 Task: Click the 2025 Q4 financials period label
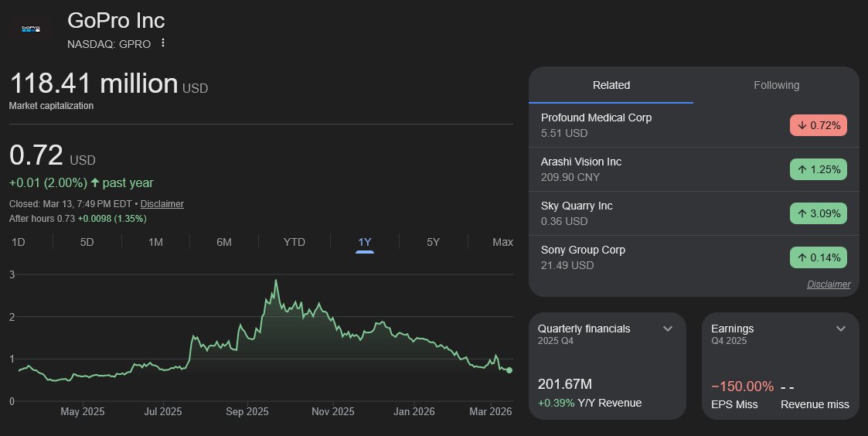(x=555, y=341)
